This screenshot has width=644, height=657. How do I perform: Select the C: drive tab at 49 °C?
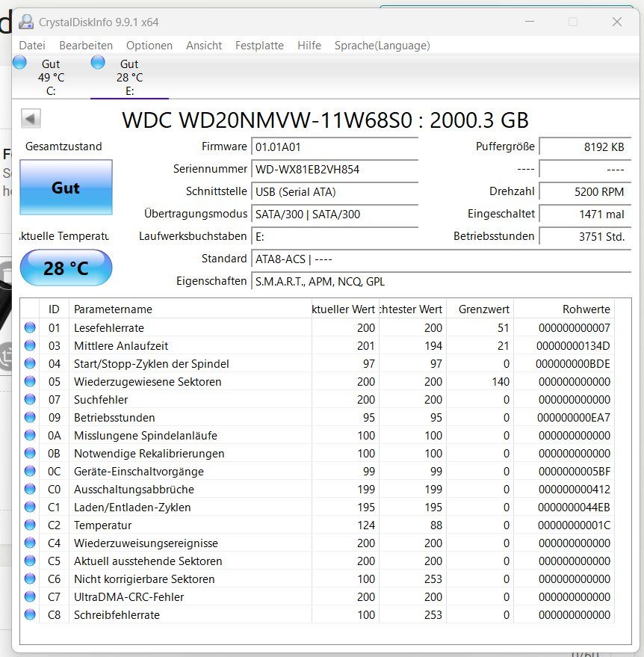51,77
